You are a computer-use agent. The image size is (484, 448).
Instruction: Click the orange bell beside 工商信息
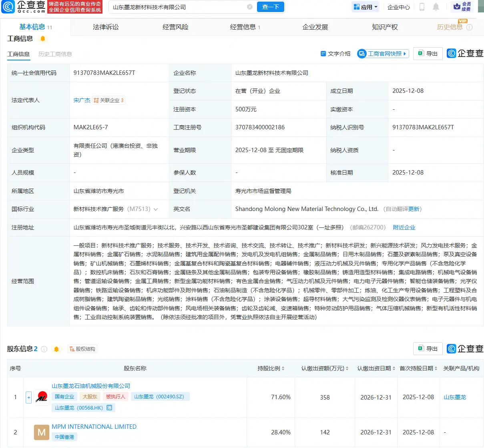(42, 38)
